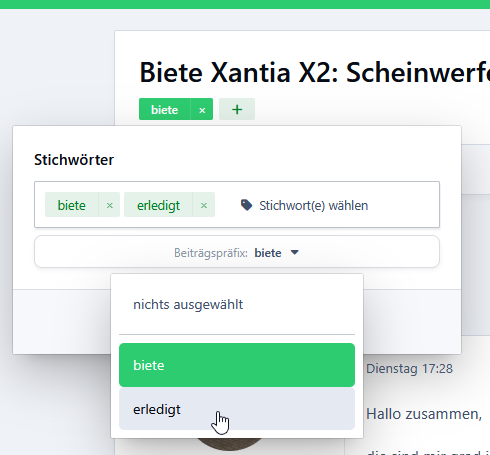Open the discussion title Biete Xantia X2

(314, 72)
